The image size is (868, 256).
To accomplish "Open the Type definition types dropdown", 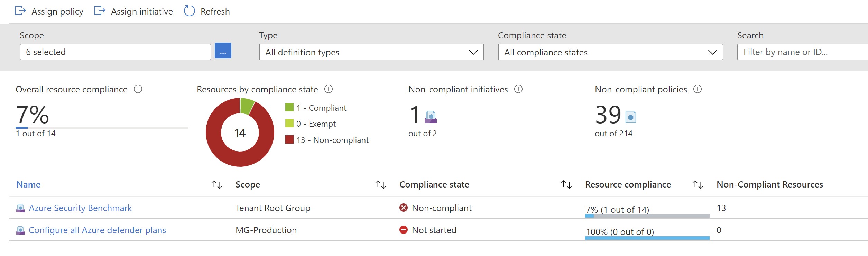I will coord(371,52).
